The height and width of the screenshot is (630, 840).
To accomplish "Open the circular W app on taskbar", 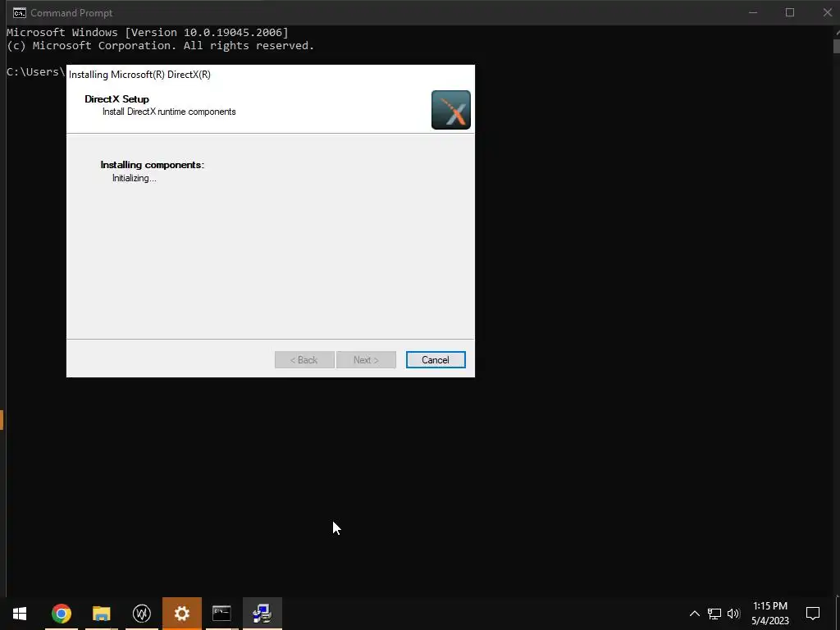I will point(141,614).
